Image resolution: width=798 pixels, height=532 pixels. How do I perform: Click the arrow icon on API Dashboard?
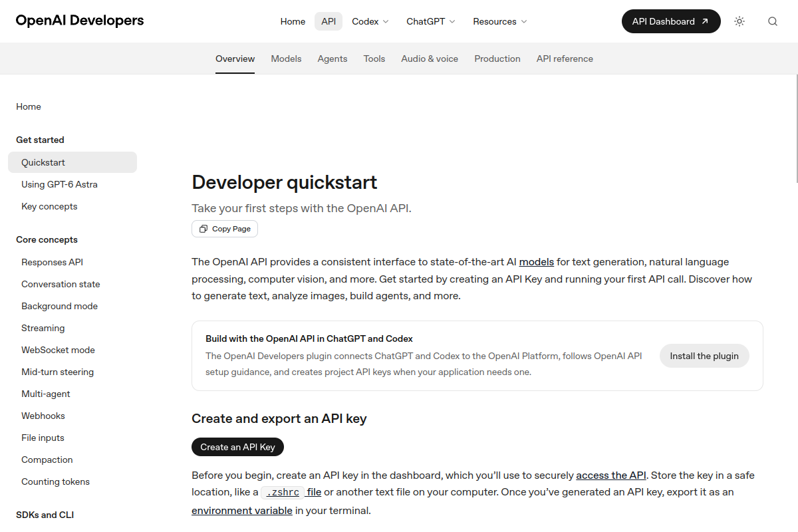[705, 21]
